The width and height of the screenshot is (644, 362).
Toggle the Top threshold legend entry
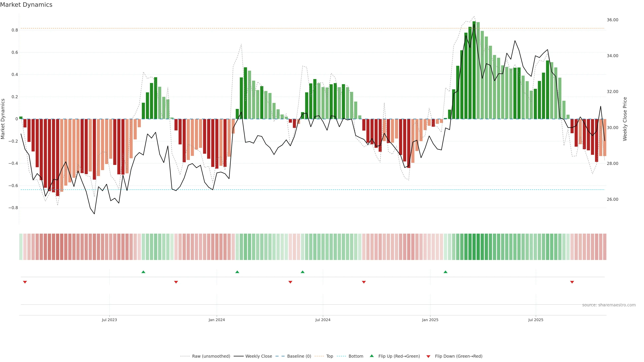coord(330,356)
